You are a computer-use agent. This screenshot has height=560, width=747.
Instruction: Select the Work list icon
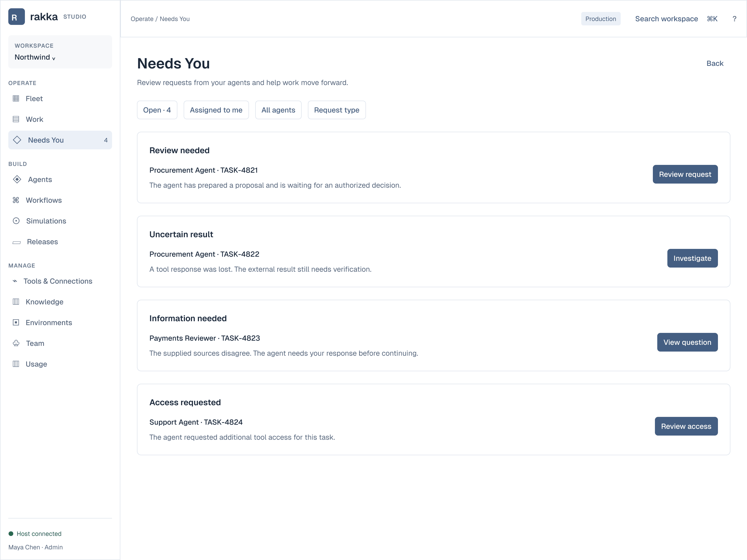click(x=16, y=119)
